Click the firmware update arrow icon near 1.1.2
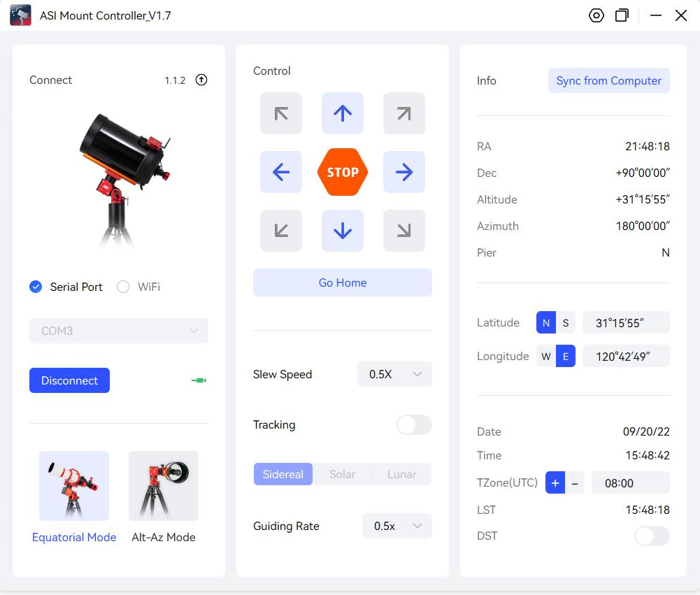 coord(201,80)
